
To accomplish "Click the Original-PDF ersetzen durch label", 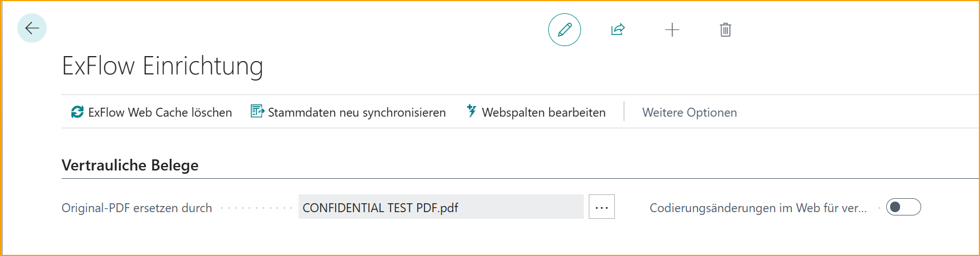I will [x=137, y=208].
